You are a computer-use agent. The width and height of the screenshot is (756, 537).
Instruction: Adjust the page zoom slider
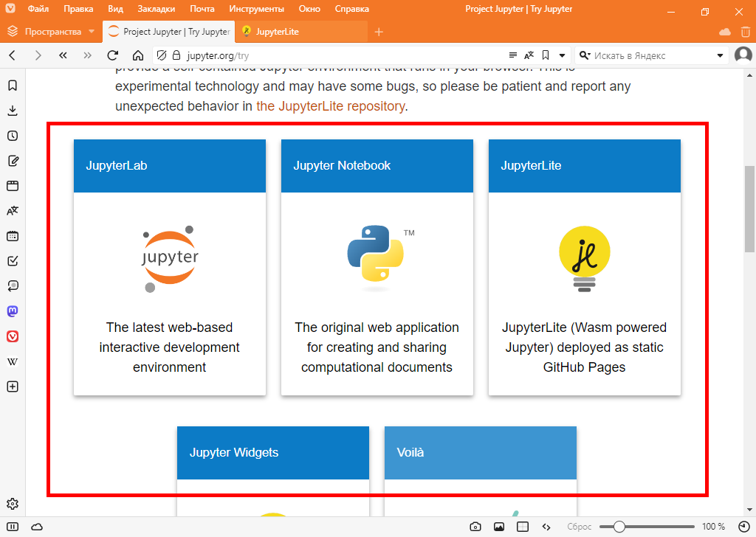point(619,527)
